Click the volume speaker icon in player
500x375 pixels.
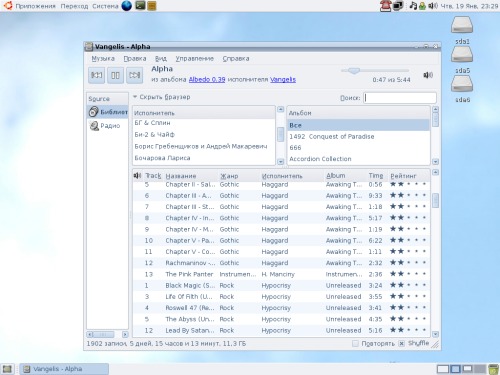click(x=428, y=75)
